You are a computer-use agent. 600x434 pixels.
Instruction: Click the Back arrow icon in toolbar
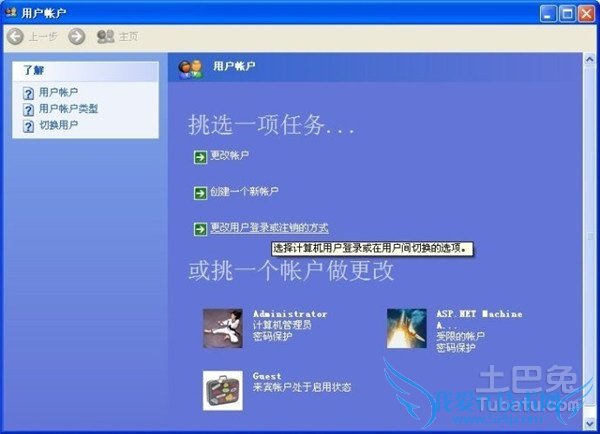15,37
